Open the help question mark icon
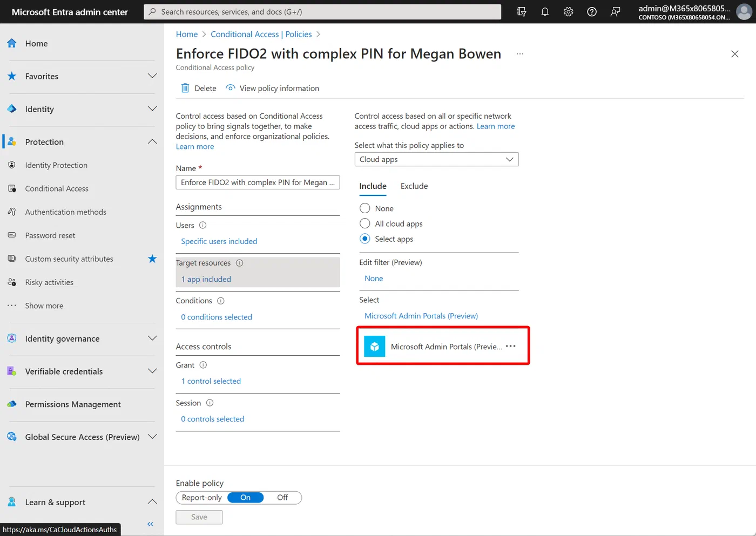 (x=592, y=11)
